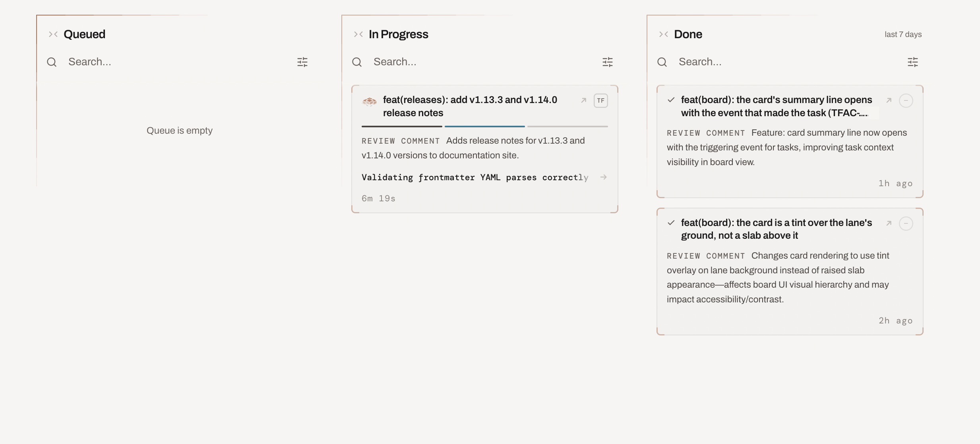
Task: Click the checkmark on summary line card
Action: point(671,100)
